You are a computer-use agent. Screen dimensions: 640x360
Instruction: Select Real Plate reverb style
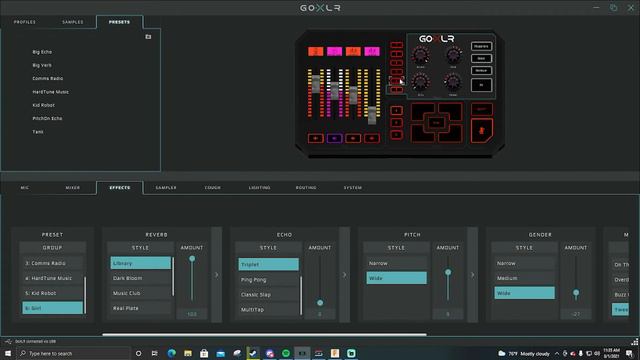(x=140, y=308)
